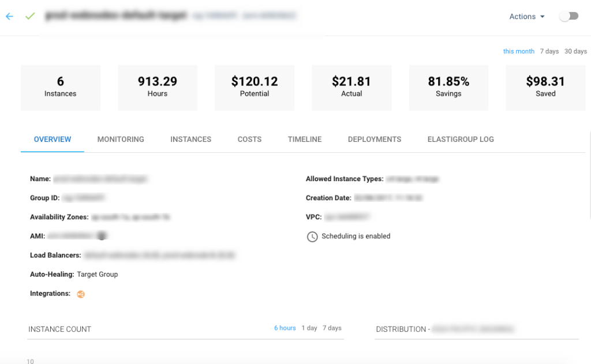591x364 pixels.
Task: Click the green checkmark status icon
Action: click(x=30, y=16)
